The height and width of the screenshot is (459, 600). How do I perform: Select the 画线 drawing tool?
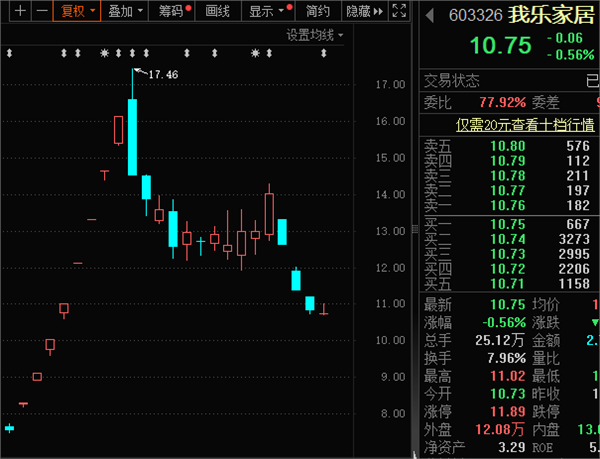(x=218, y=11)
